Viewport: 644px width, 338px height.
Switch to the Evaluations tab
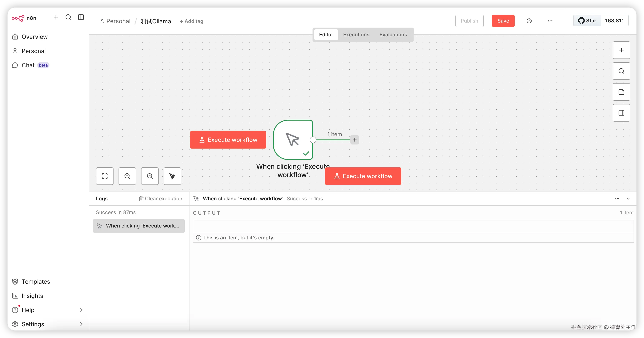tap(393, 34)
